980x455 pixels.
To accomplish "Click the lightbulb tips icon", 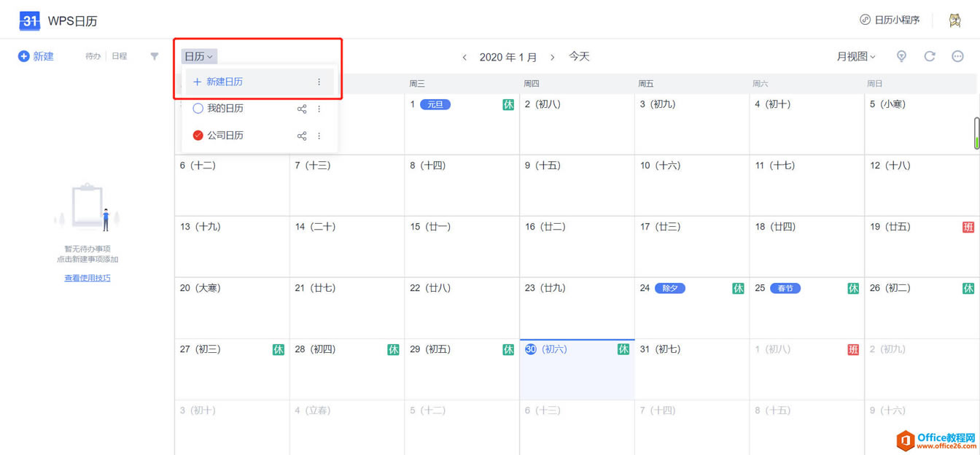I will pyautogui.click(x=902, y=56).
